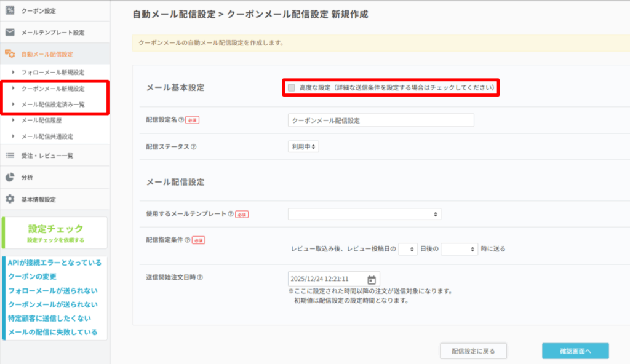Click the mail template envelope icon
Image resolution: width=630 pixels, height=364 pixels.
point(10,32)
